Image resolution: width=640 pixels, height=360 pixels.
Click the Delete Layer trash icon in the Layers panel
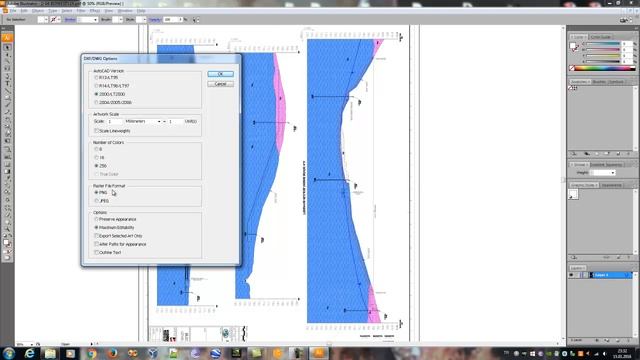629,340
